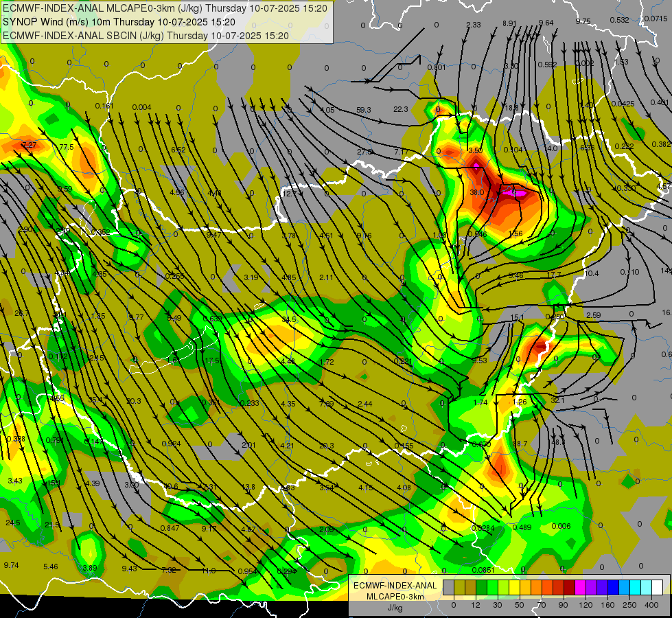Click the map value 3.43
The height and width of the screenshot is (618, 672).
(15, 481)
